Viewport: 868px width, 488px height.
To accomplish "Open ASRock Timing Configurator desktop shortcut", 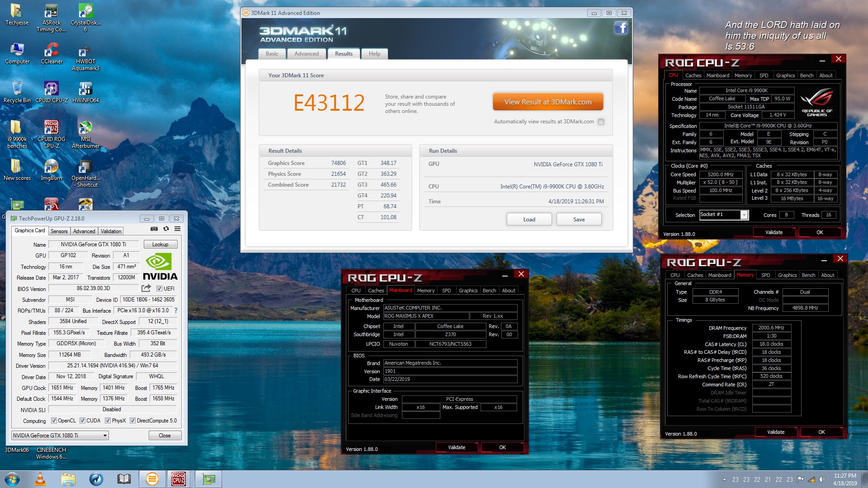I will coord(51,18).
